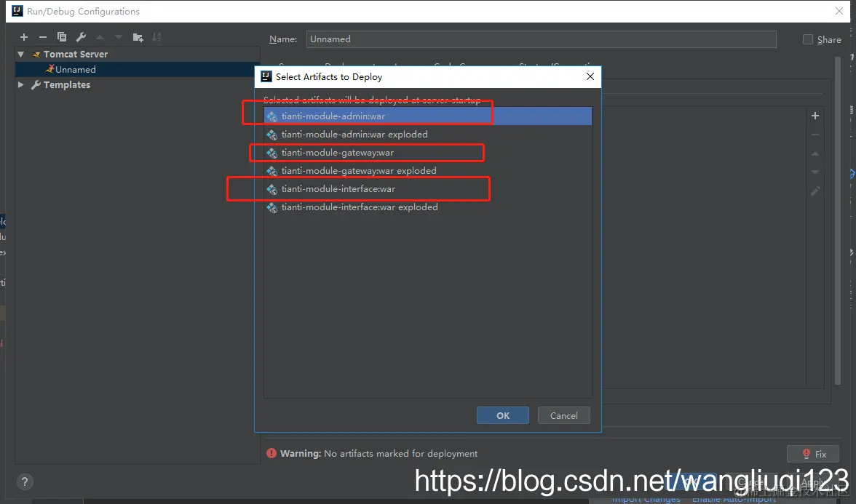Add deployment artifact with plus button

[815, 116]
